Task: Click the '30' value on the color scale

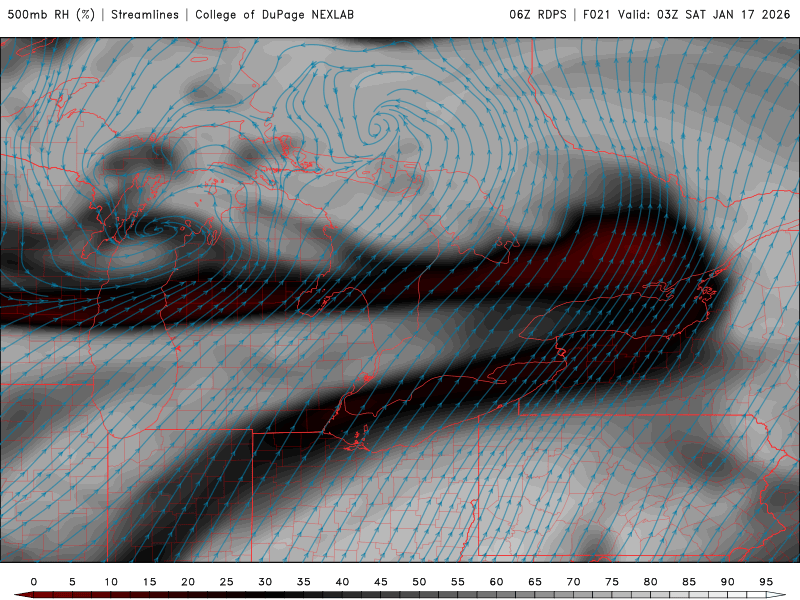Action: (265, 582)
